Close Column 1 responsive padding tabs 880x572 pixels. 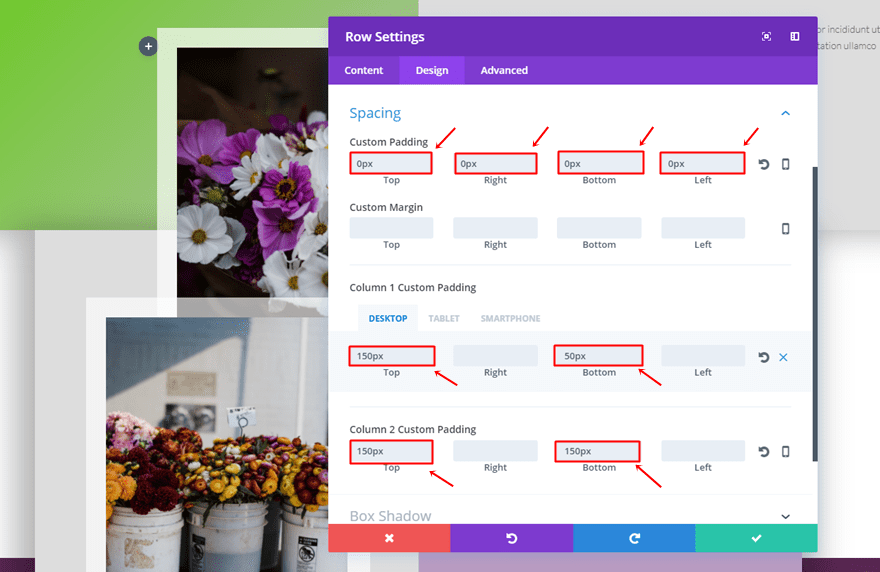tap(784, 357)
